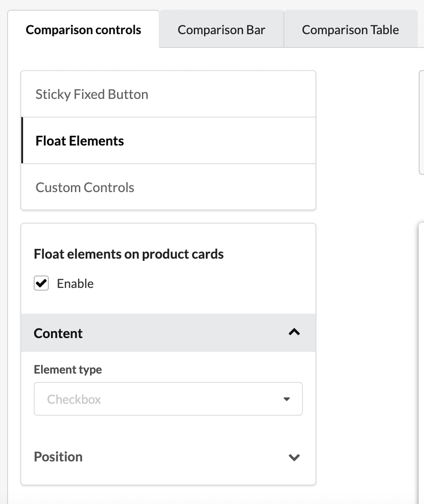This screenshot has width=424, height=504.
Task: Collapse Content section using the up chevron
Action: click(294, 332)
